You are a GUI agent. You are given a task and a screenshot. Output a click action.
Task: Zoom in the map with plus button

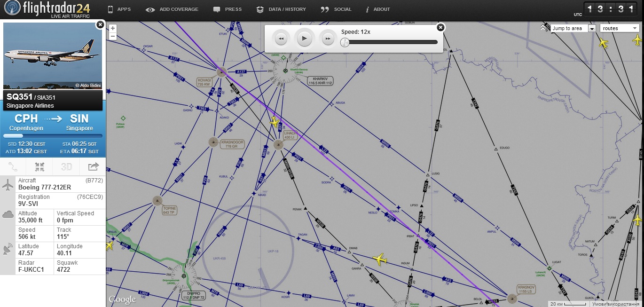click(113, 28)
